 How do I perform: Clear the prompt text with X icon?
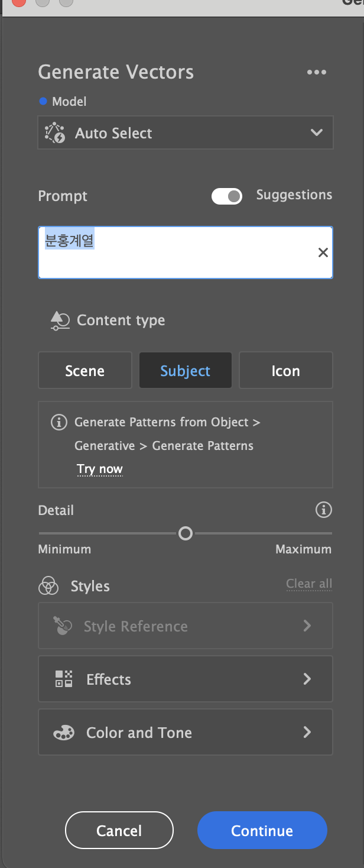323,252
